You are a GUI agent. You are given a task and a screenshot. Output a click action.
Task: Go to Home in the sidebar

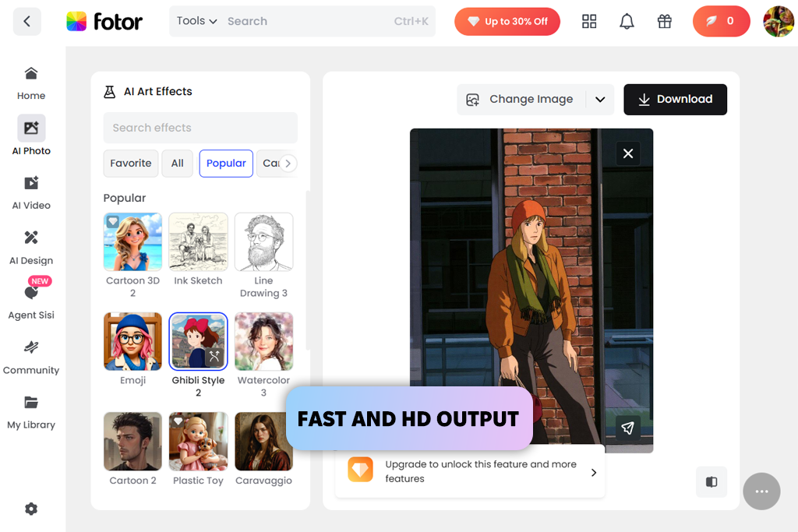[x=31, y=84]
